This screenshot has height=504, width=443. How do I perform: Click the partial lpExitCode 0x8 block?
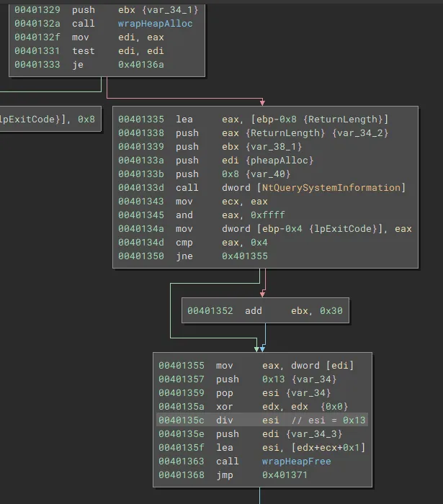pyautogui.click(x=50, y=119)
